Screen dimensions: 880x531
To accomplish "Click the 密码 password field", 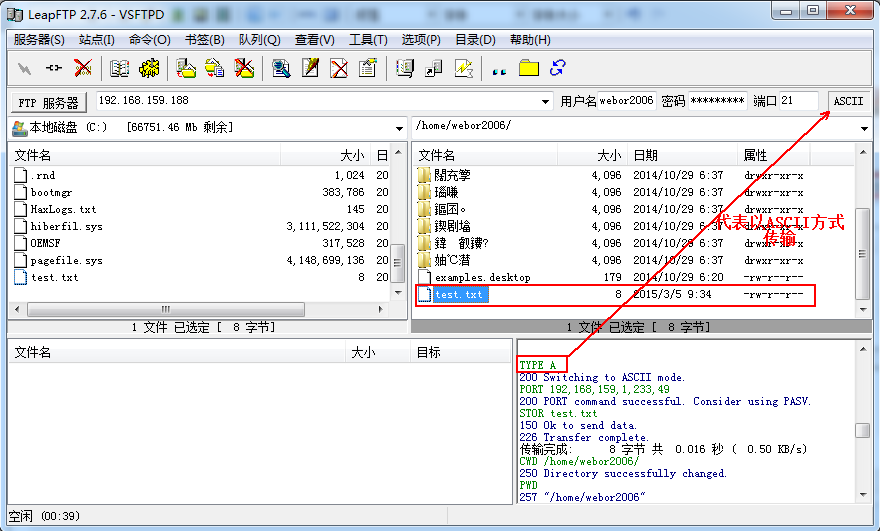I will [718, 101].
